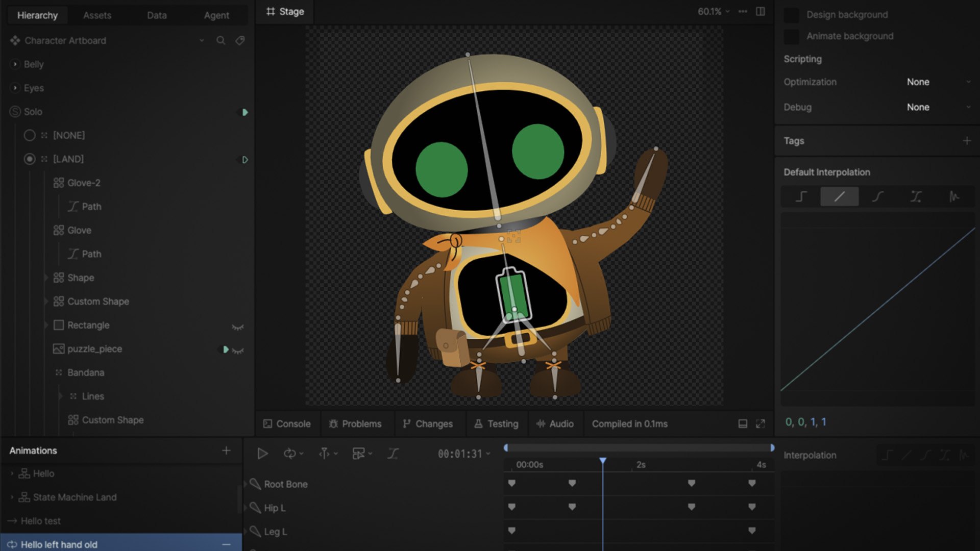Open the Problems tab
Screen dimensions: 980x551
point(355,424)
